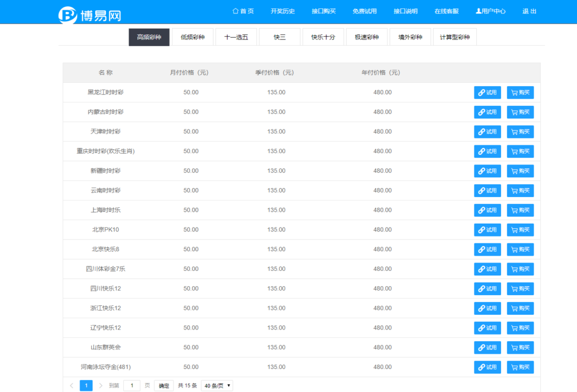This screenshot has height=392, width=577.
Task: Navigate to 在线客服 in the navbar
Action: click(447, 10)
